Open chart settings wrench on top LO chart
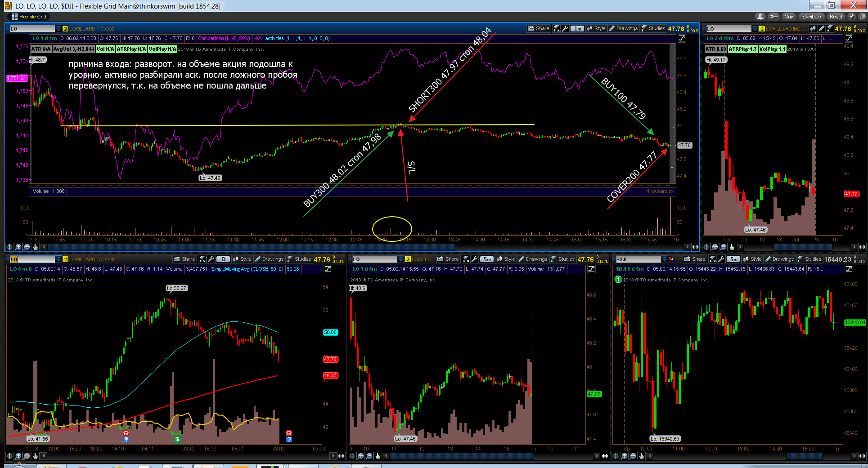Viewport: 868px width, 468px height. (565, 28)
